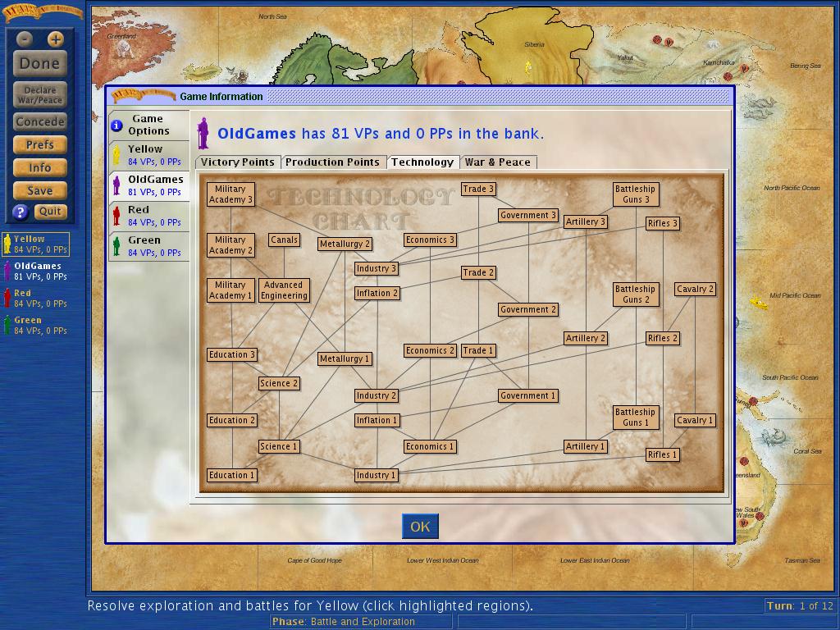
Task: Click the Battleship Guns 3 technology box
Action: 636,194
